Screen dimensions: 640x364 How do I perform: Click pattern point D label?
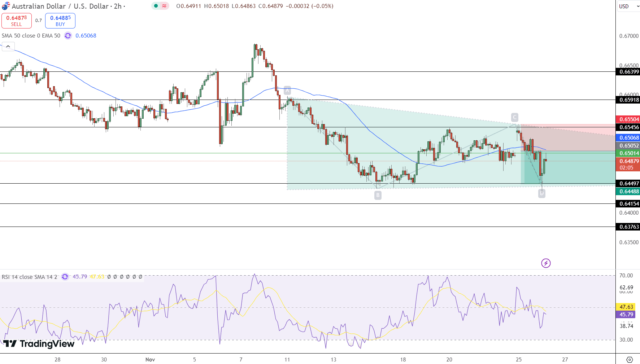[x=541, y=193]
